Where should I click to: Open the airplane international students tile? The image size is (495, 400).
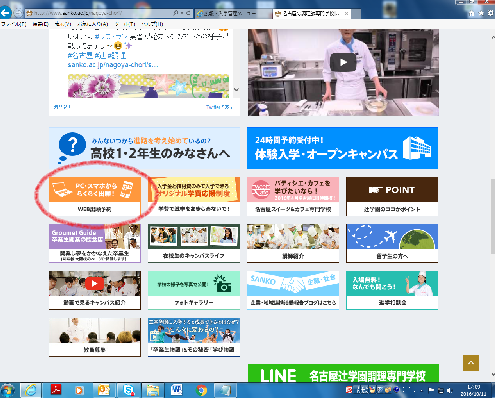coord(392,243)
